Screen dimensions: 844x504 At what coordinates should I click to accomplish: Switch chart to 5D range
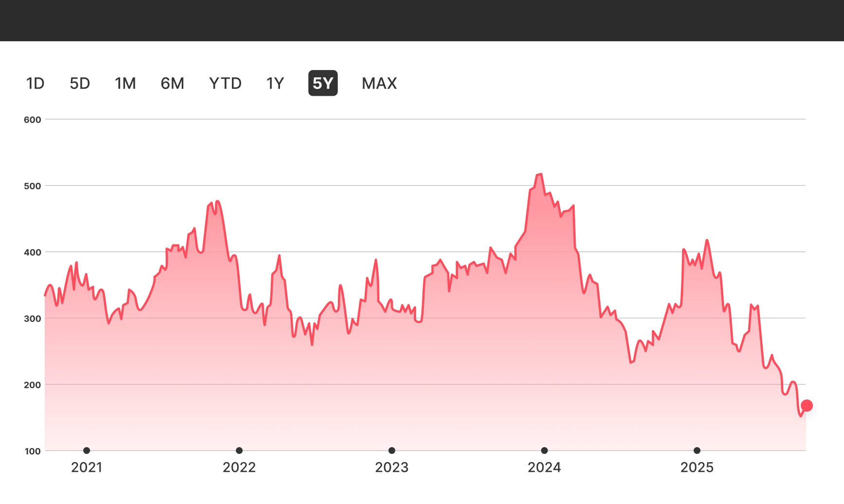coord(80,84)
